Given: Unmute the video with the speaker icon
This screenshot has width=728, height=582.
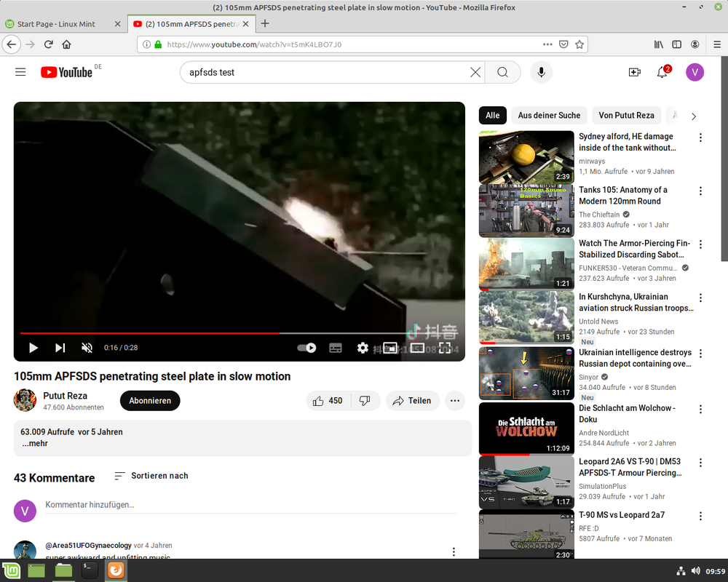Looking at the screenshot, I should coord(87,348).
